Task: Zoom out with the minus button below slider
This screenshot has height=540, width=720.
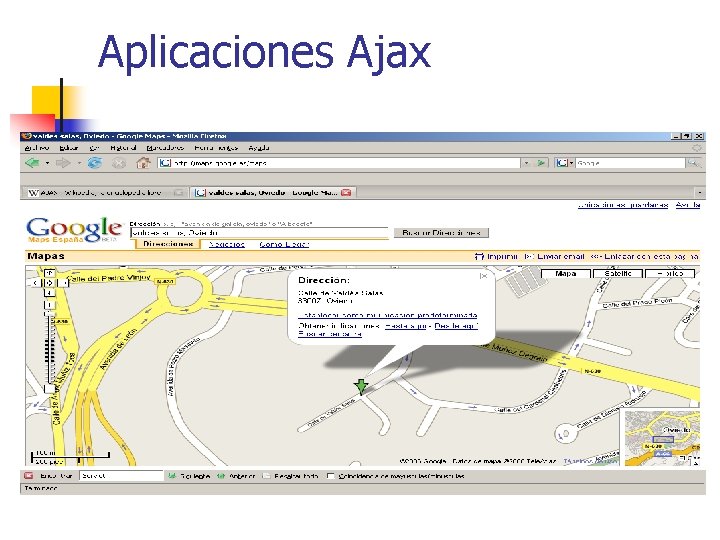Action: point(49,389)
